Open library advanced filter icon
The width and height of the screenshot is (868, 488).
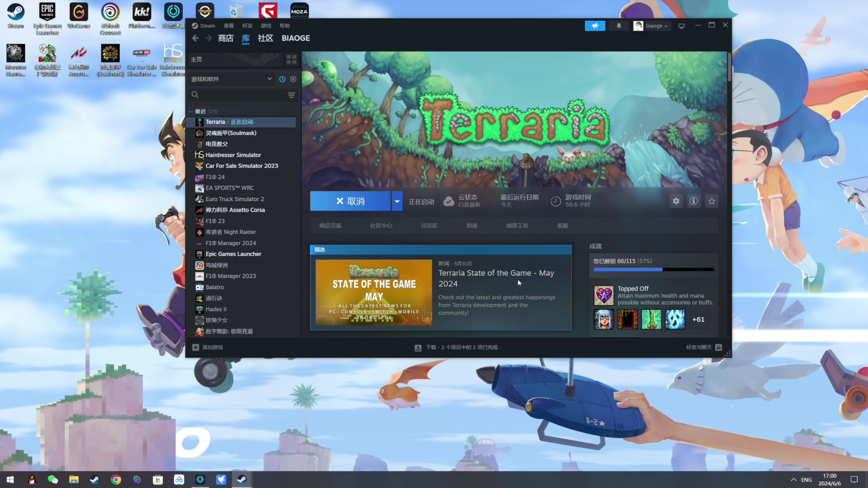291,95
